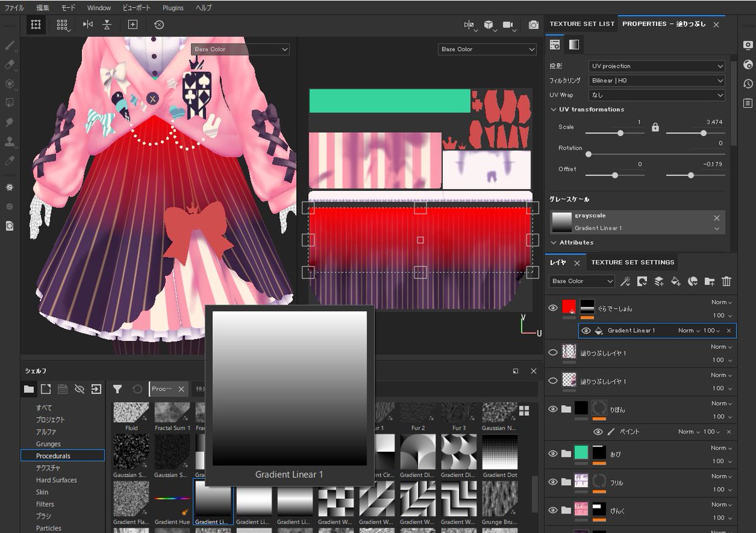Select the Smudge tool icon

coord(9,122)
